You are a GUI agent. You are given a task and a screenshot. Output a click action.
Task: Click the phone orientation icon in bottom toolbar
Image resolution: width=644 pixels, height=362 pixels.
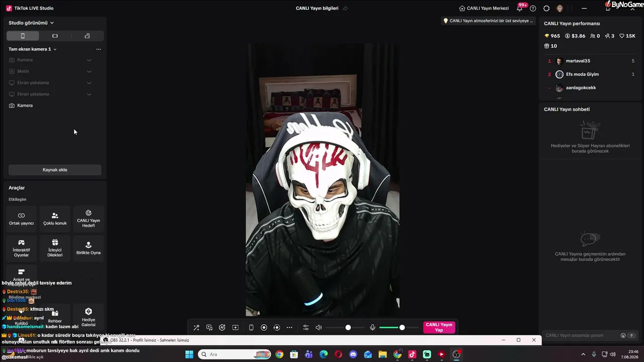click(251, 328)
